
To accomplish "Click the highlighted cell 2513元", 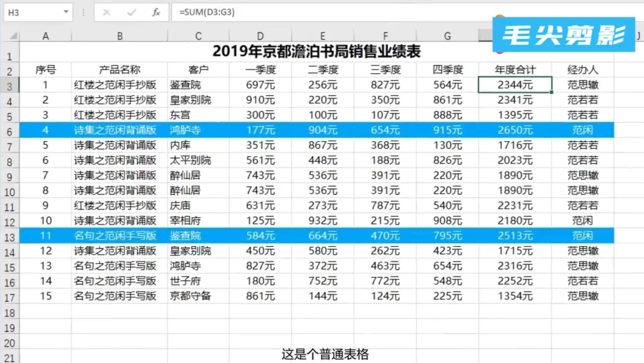I will [x=515, y=236].
